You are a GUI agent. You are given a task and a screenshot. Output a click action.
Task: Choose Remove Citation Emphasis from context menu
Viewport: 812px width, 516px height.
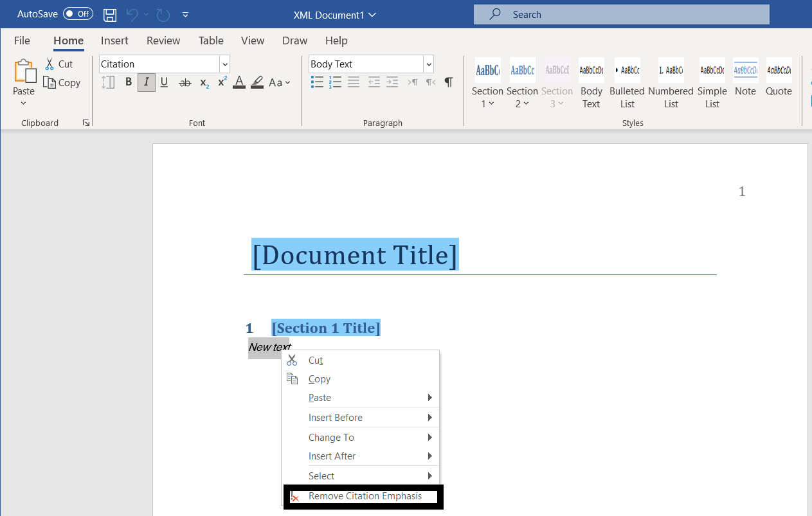pos(365,496)
